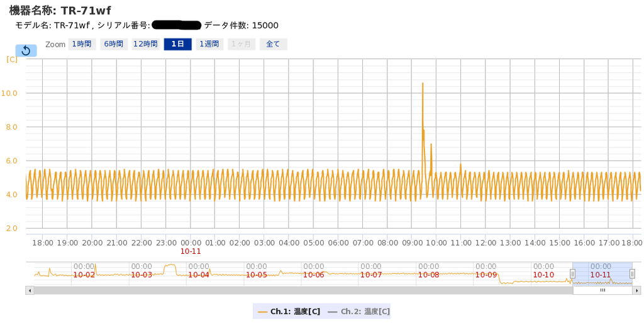Click the 10-09 date in navigator
This screenshot has width=644, height=325.
(486, 275)
